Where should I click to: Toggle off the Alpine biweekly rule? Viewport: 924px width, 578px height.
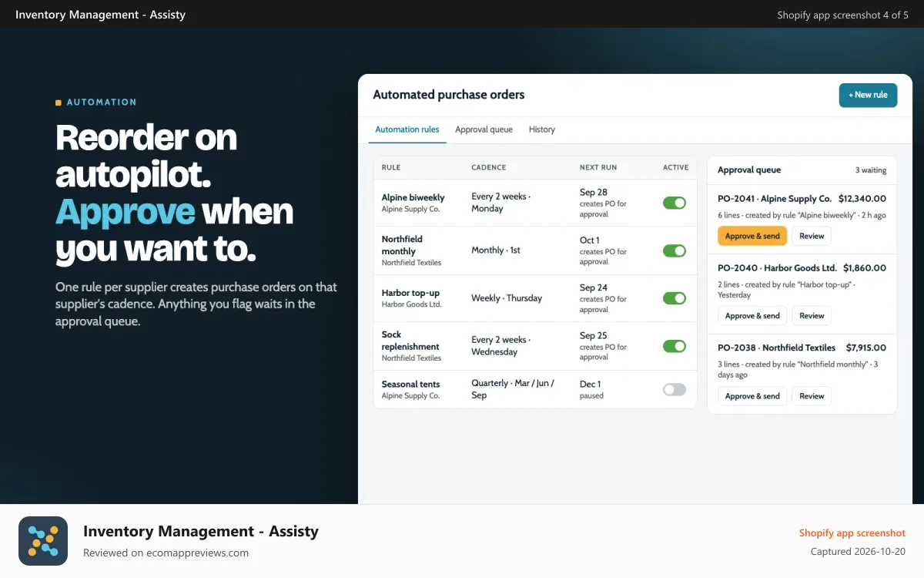pos(675,203)
